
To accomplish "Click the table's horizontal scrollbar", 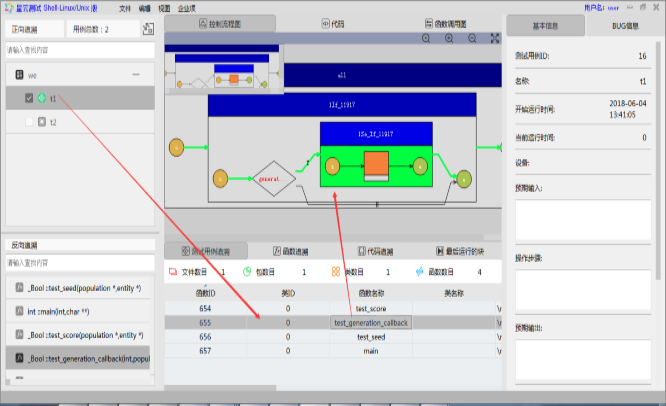I will click(x=220, y=388).
